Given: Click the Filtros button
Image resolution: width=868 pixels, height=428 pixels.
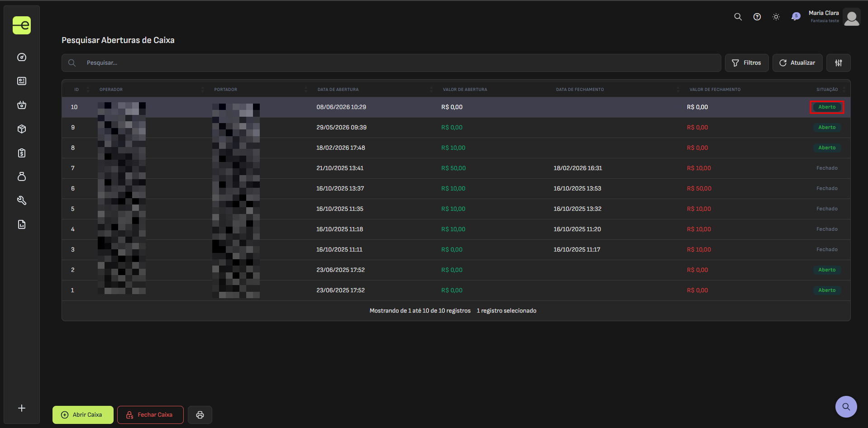Looking at the screenshot, I should (747, 63).
